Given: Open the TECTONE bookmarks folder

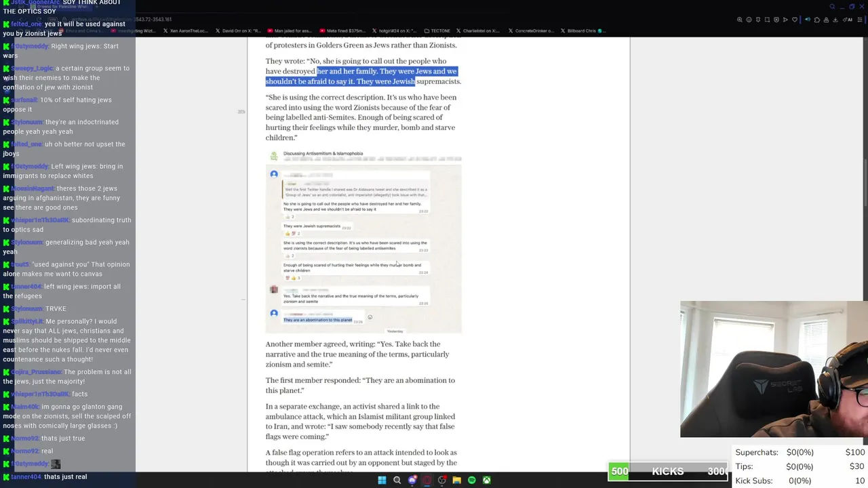Looking at the screenshot, I should tap(437, 30).
